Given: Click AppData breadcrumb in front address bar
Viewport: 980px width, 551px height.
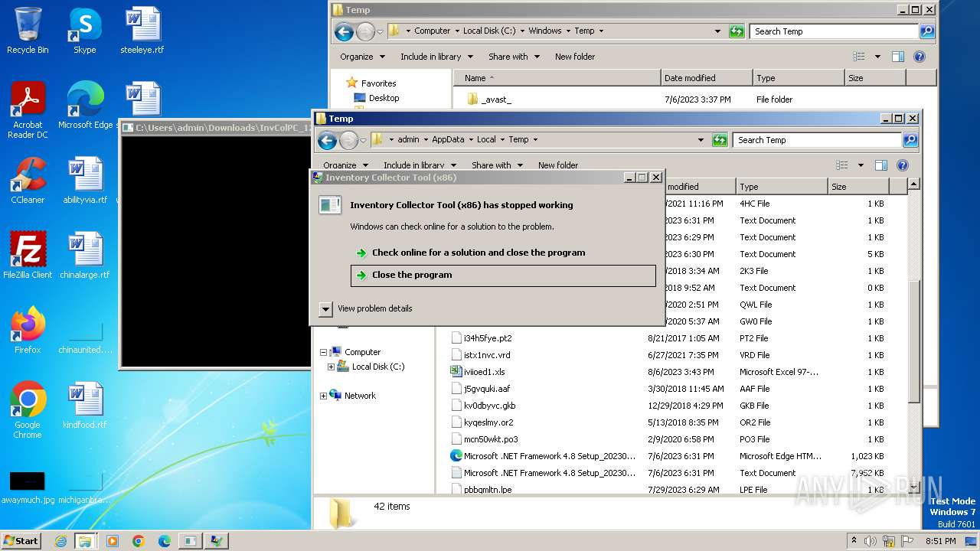Looking at the screenshot, I should tap(448, 140).
